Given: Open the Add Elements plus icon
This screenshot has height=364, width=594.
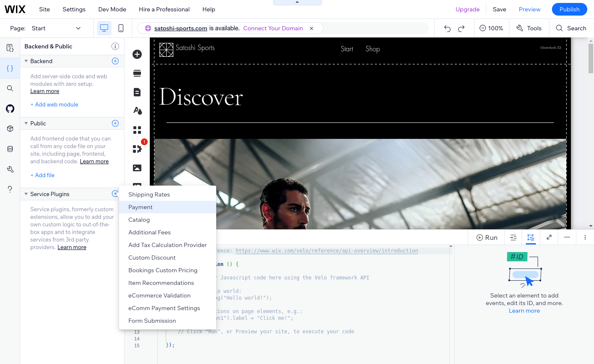Looking at the screenshot, I should click(137, 54).
